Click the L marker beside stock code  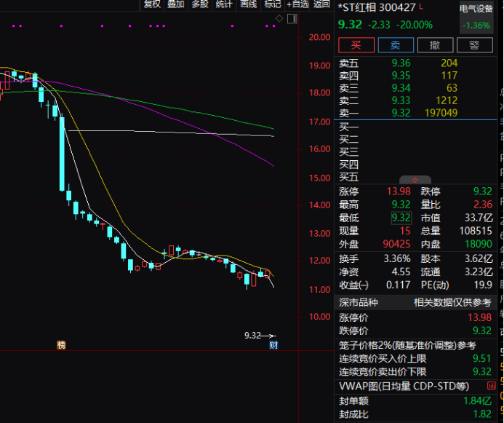421,6
